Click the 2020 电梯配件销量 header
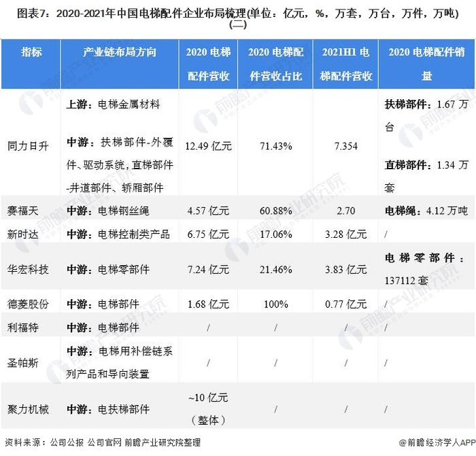The height and width of the screenshot is (456, 476). (x=426, y=64)
